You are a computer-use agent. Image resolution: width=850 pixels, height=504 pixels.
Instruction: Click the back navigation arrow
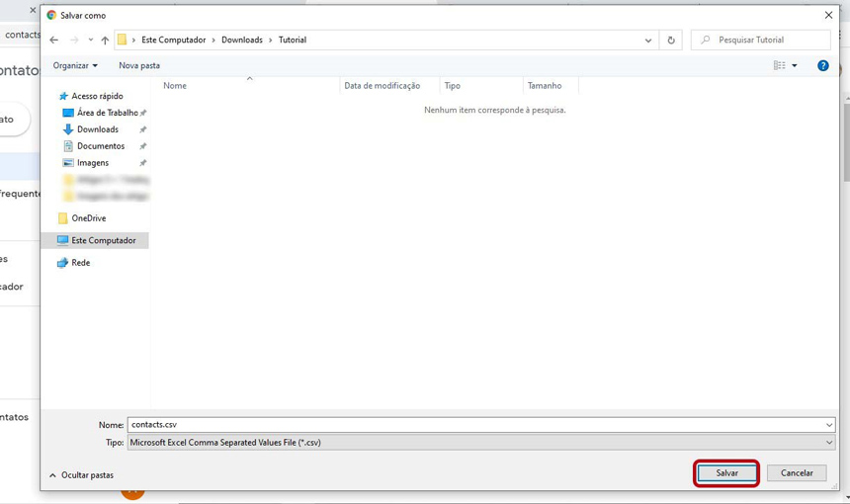(x=54, y=41)
